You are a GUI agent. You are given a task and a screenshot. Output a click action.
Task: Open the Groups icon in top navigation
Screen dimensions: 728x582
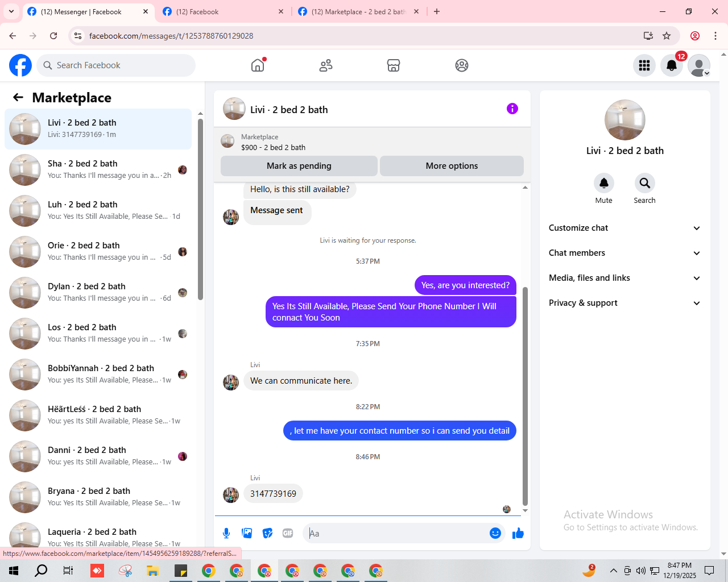(x=462, y=65)
